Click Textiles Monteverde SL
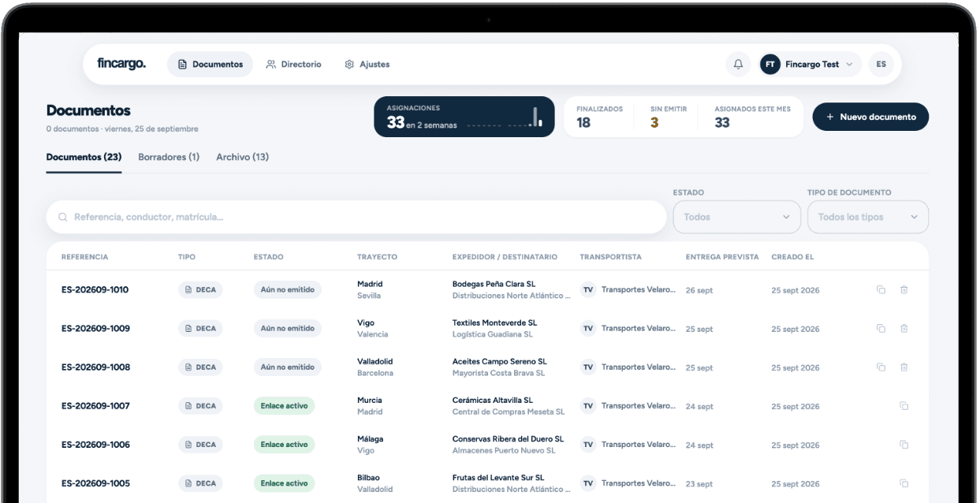Viewport: 980px width, 503px height. pos(494,322)
